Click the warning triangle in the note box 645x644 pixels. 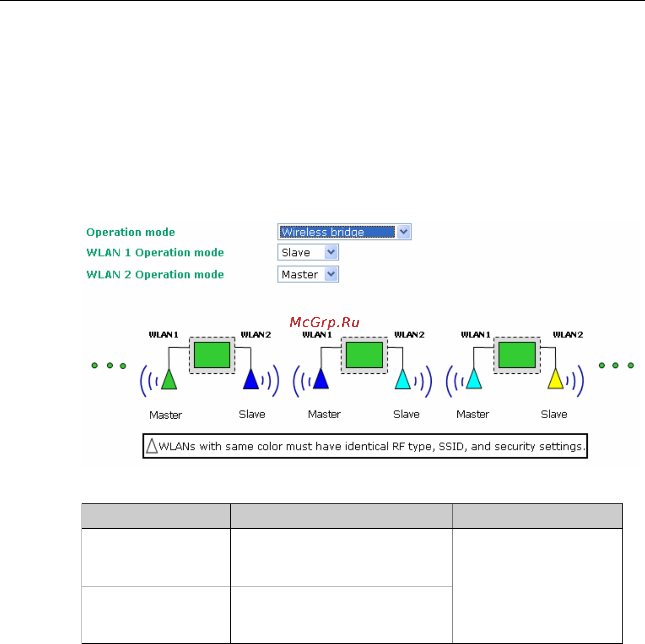point(152,446)
